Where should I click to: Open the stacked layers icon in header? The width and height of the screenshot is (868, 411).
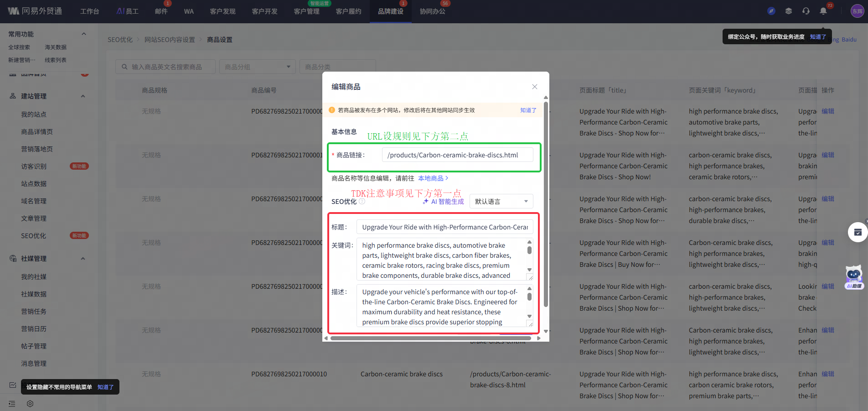click(788, 11)
